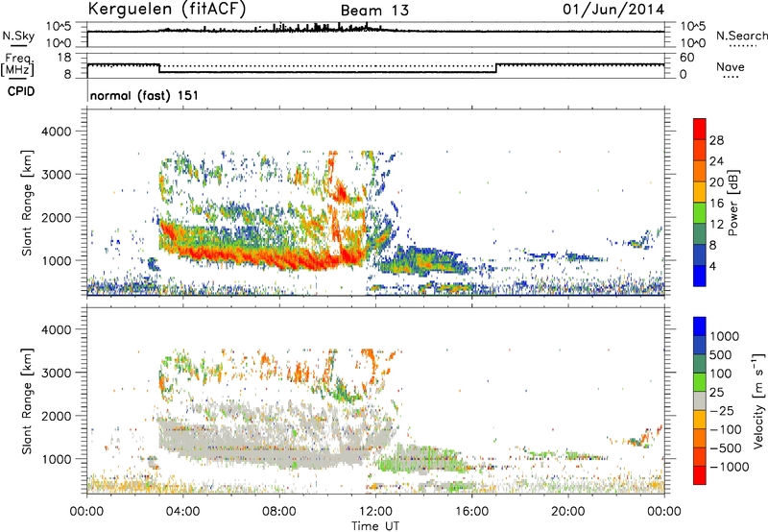Image resolution: width=768 pixels, height=532 pixels.
Task: Click the '60' Nave axis value
Action: tap(687, 58)
